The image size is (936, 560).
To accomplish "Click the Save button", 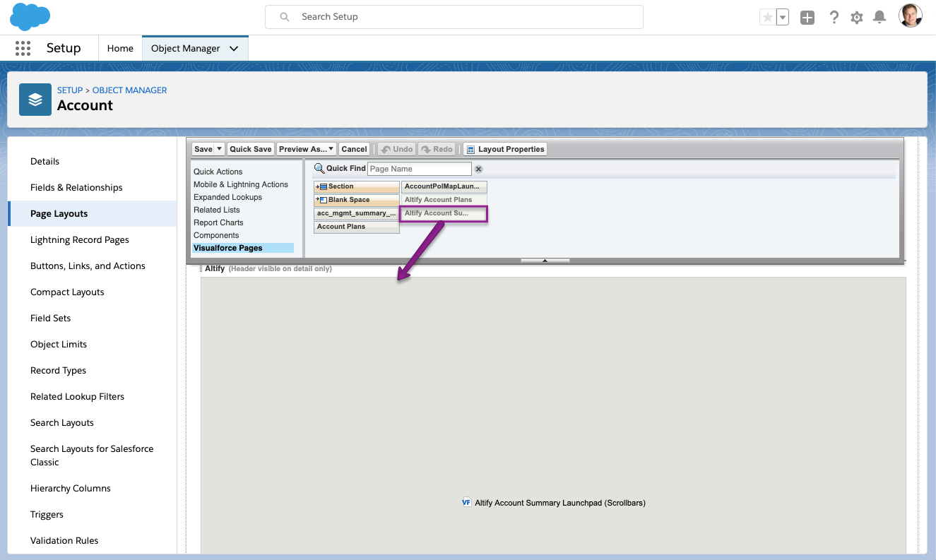I will pyautogui.click(x=203, y=149).
